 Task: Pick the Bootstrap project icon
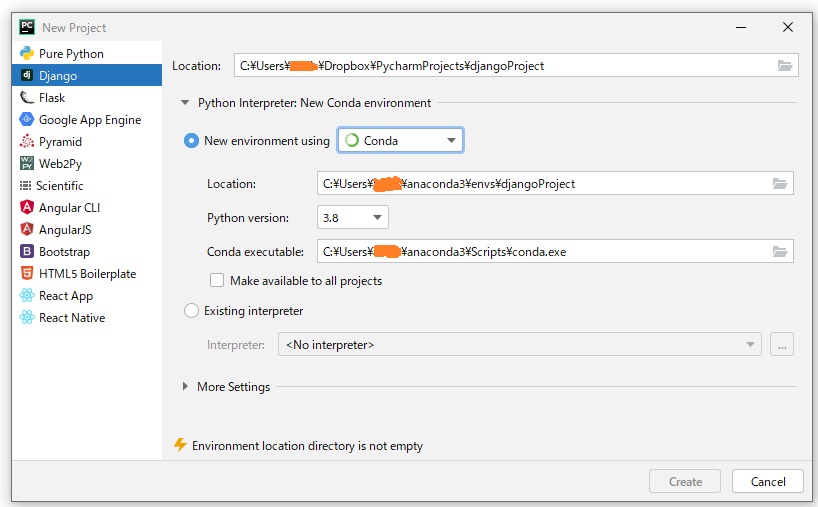(x=27, y=251)
